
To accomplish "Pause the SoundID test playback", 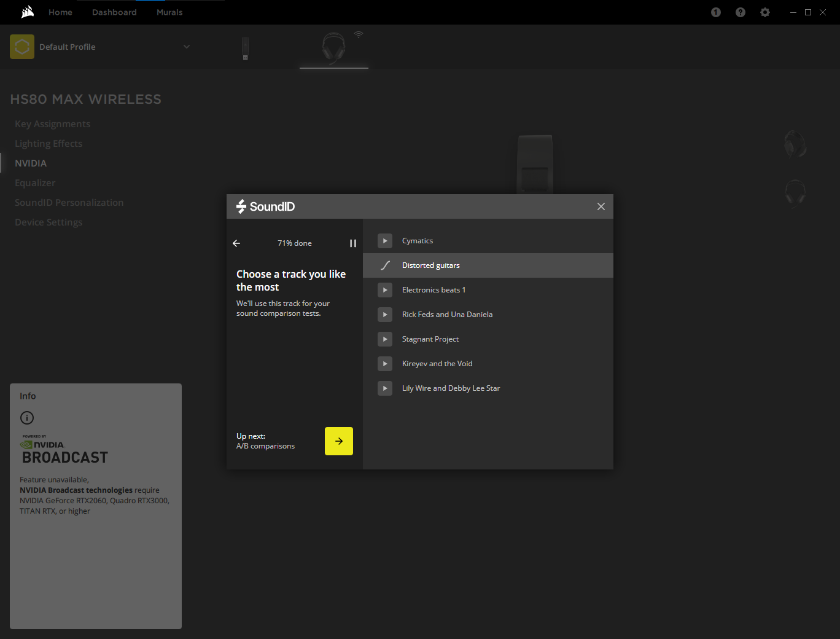I will point(352,243).
